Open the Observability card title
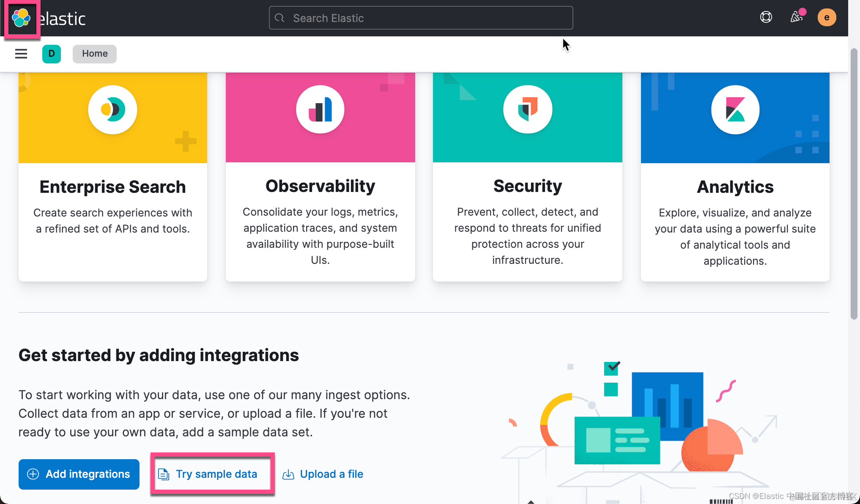 click(x=320, y=186)
